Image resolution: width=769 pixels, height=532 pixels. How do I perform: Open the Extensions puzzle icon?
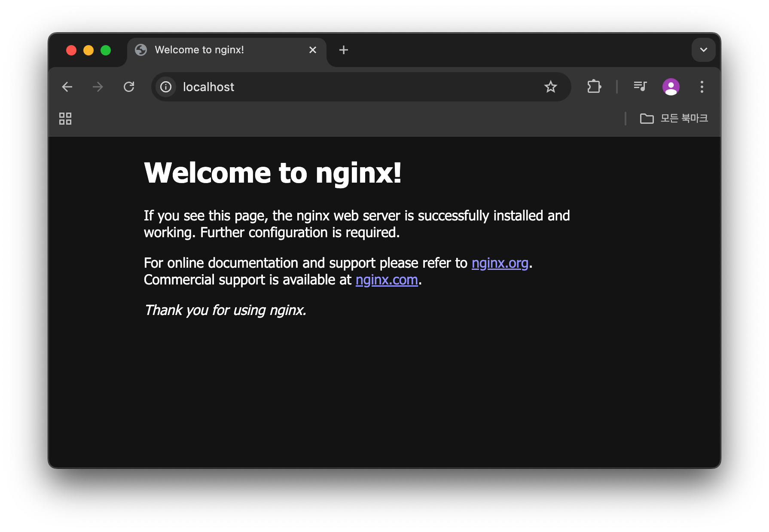(x=594, y=87)
